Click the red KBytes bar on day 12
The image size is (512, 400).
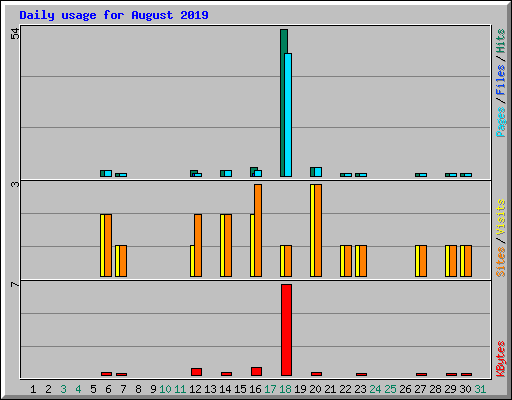click(x=196, y=372)
